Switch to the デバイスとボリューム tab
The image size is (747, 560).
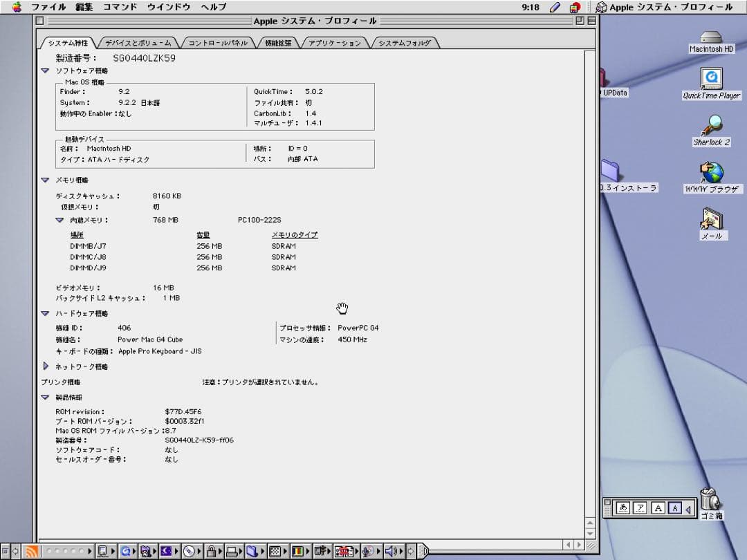point(138,43)
